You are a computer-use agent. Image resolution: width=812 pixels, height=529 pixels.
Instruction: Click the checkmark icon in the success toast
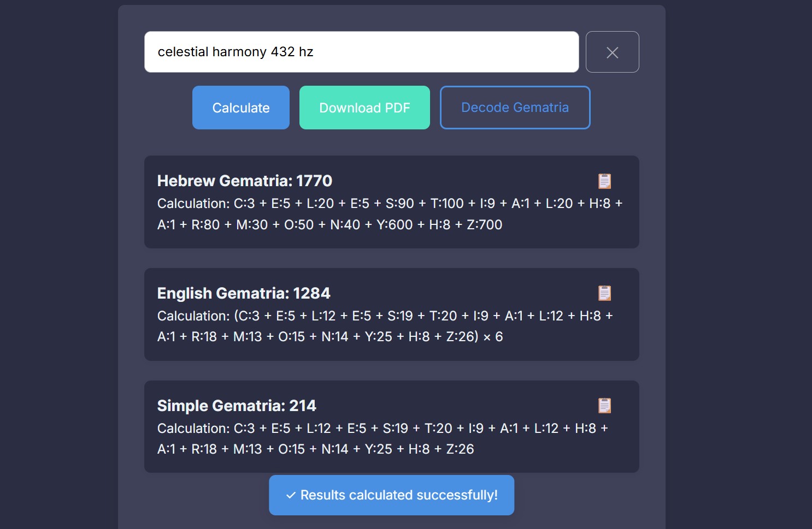point(291,496)
